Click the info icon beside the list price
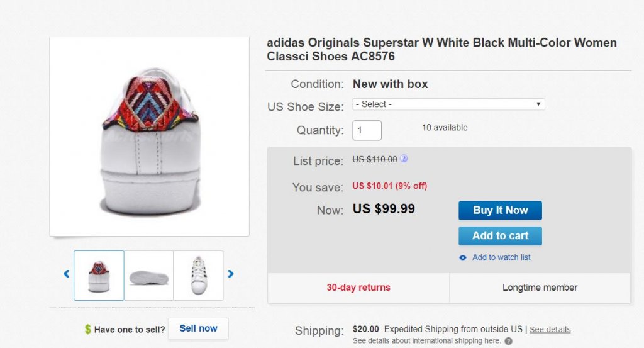 tap(404, 159)
